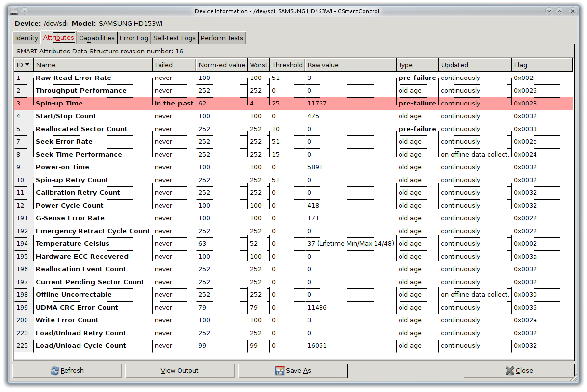Screen dimensions: 587x392
Task: Sort by the Flag column header
Action: coord(542,65)
